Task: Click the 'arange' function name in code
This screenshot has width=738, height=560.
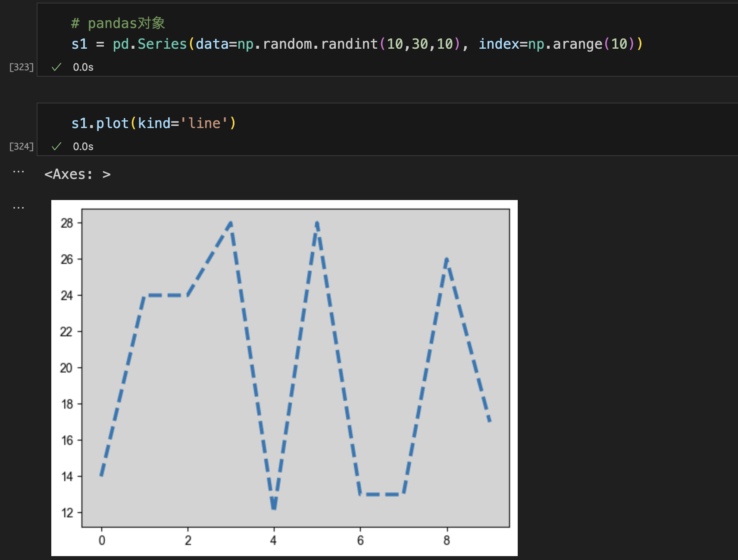Action: click(x=577, y=44)
